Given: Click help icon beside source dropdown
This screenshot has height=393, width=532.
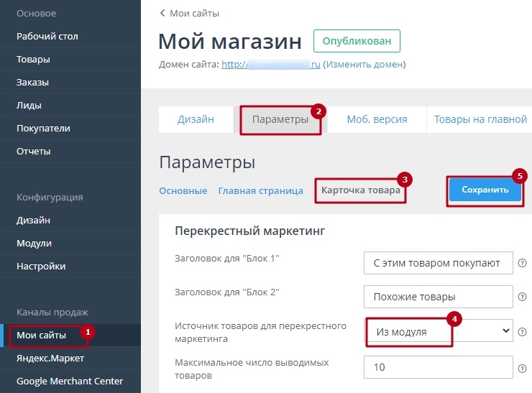Looking at the screenshot, I should [523, 331].
